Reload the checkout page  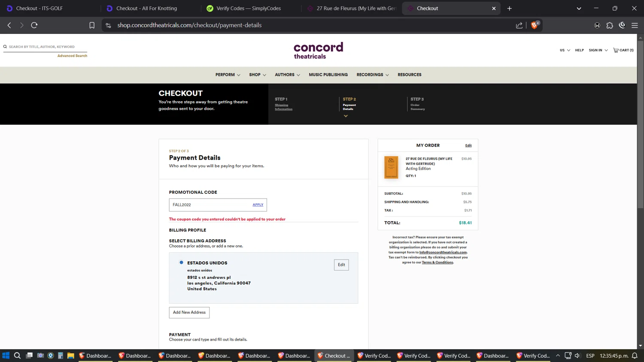34,25
